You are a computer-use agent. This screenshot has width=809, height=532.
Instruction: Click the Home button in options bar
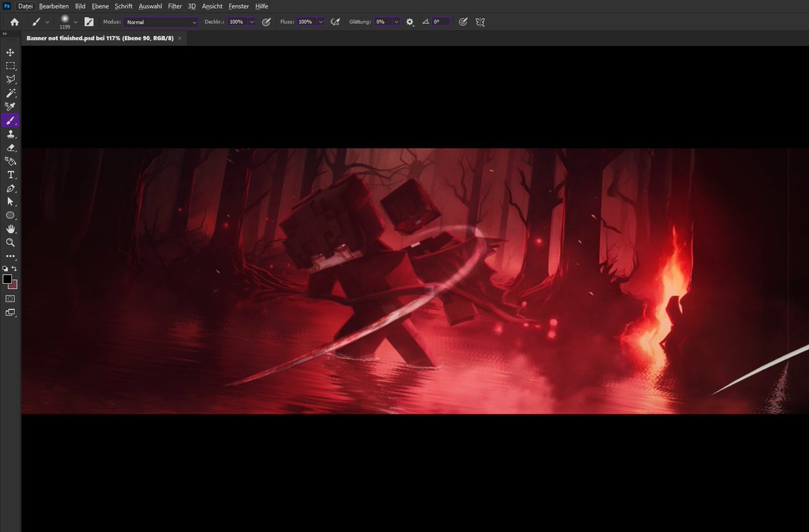[x=14, y=22]
